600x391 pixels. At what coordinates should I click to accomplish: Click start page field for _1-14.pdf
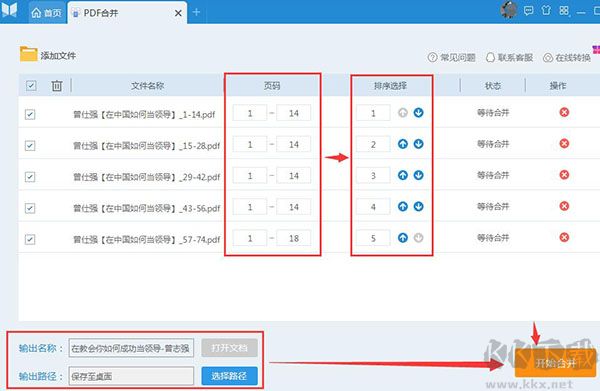[x=249, y=113]
